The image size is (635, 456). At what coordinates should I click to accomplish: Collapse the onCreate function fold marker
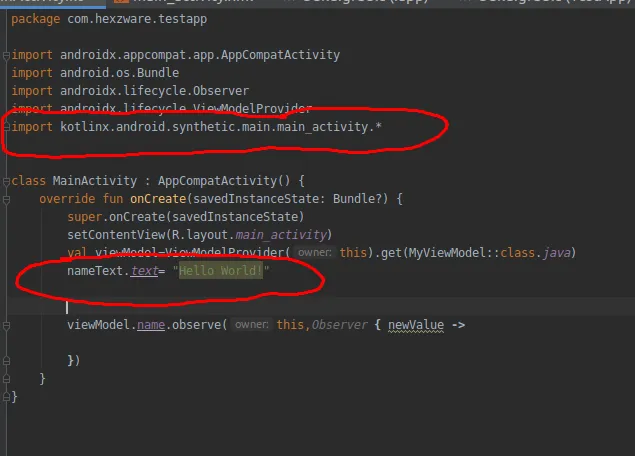click(6, 199)
